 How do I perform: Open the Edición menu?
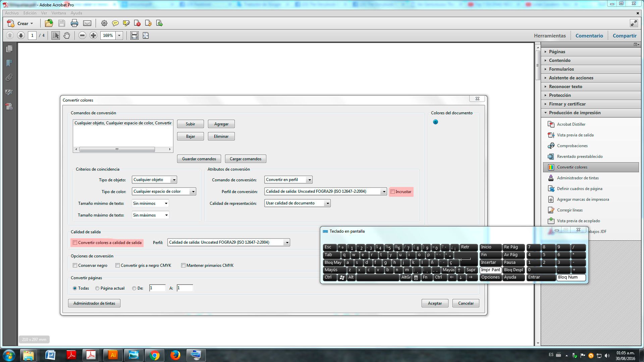coord(30,13)
